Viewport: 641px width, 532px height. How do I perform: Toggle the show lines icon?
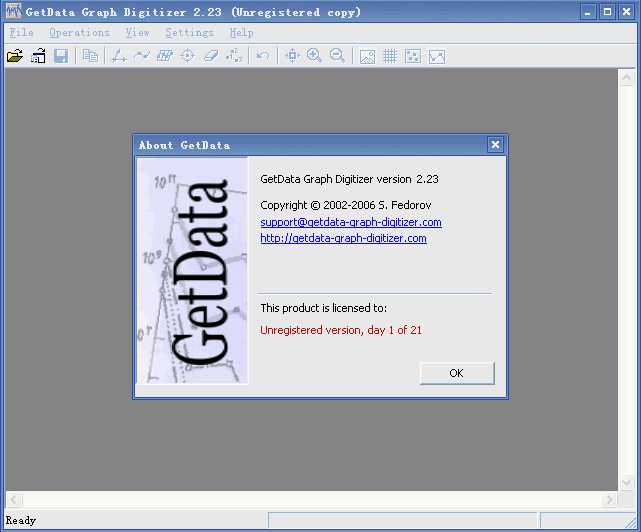[x=437, y=56]
